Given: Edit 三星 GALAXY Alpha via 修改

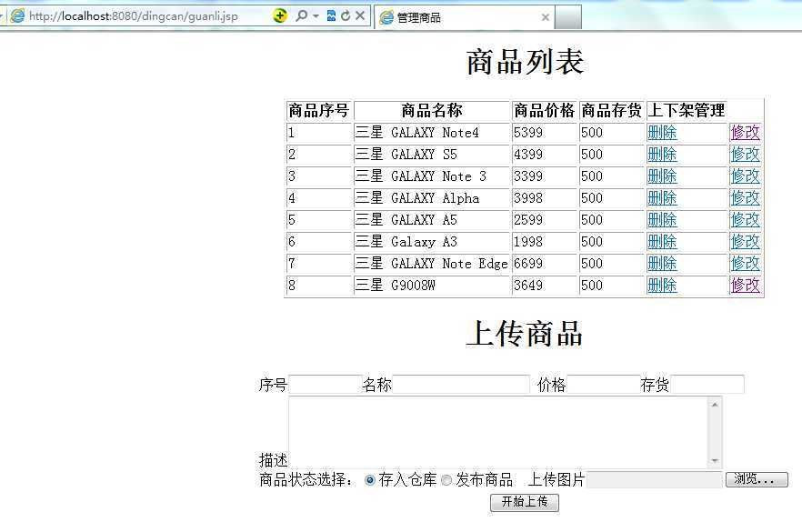Looking at the screenshot, I should coord(746,198).
